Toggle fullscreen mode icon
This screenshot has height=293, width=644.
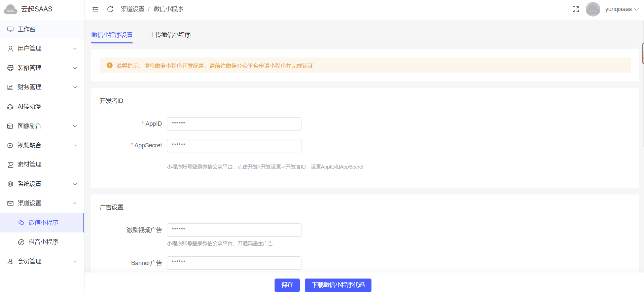point(575,9)
